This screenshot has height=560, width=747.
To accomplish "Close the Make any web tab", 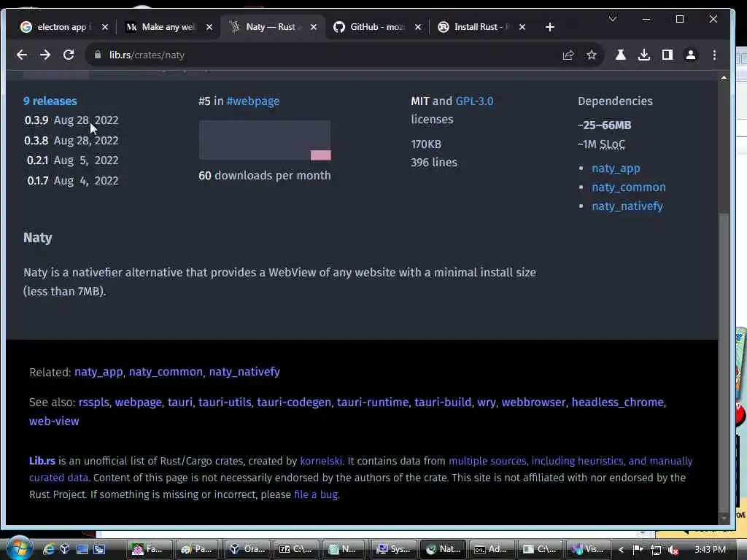I will pyautogui.click(x=209, y=27).
